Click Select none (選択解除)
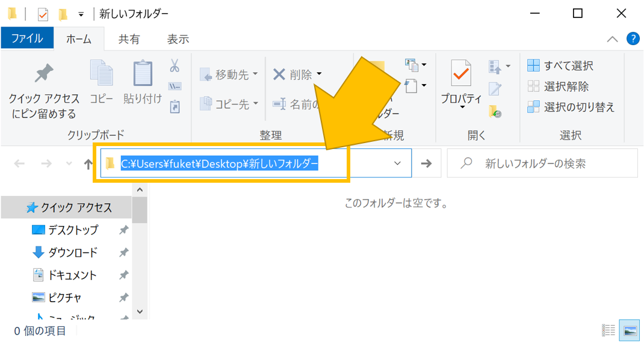The width and height of the screenshot is (644, 342). [x=558, y=87]
